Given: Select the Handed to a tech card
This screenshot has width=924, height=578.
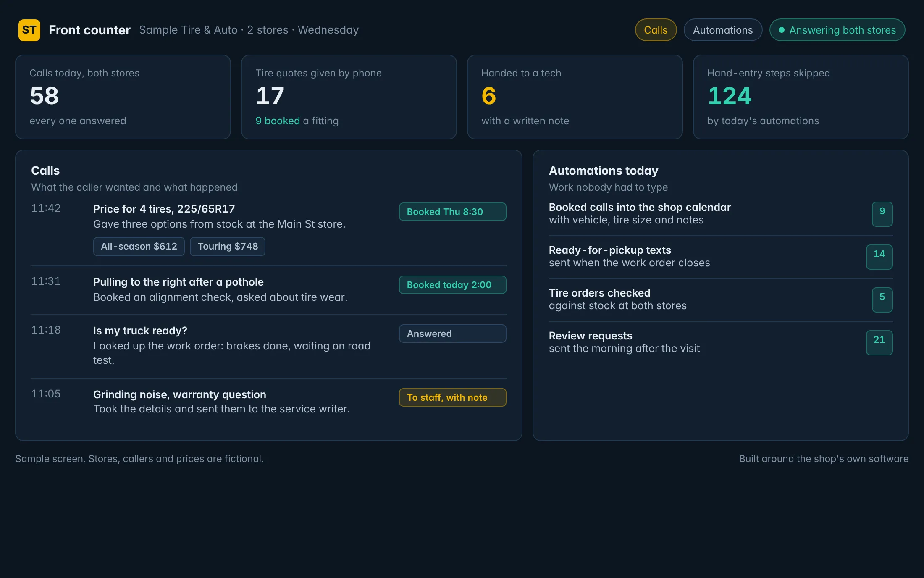Looking at the screenshot, I should 575,97.
